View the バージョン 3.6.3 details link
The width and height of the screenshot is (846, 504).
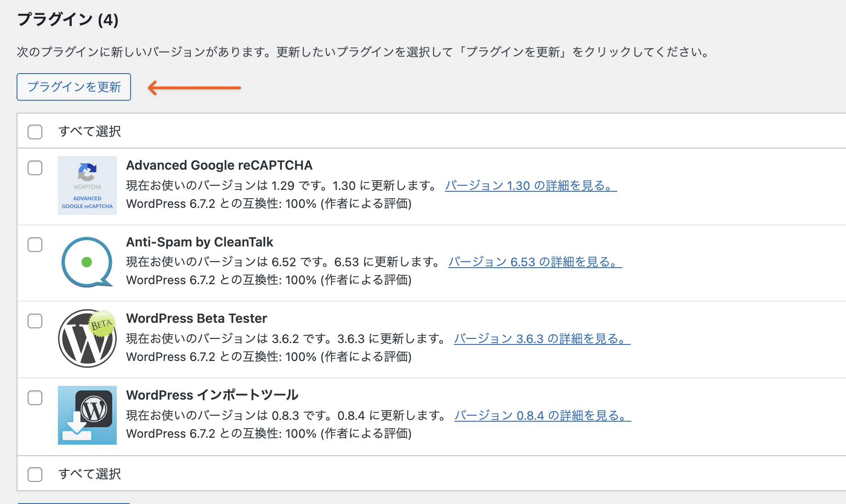[x=542, y=339]
